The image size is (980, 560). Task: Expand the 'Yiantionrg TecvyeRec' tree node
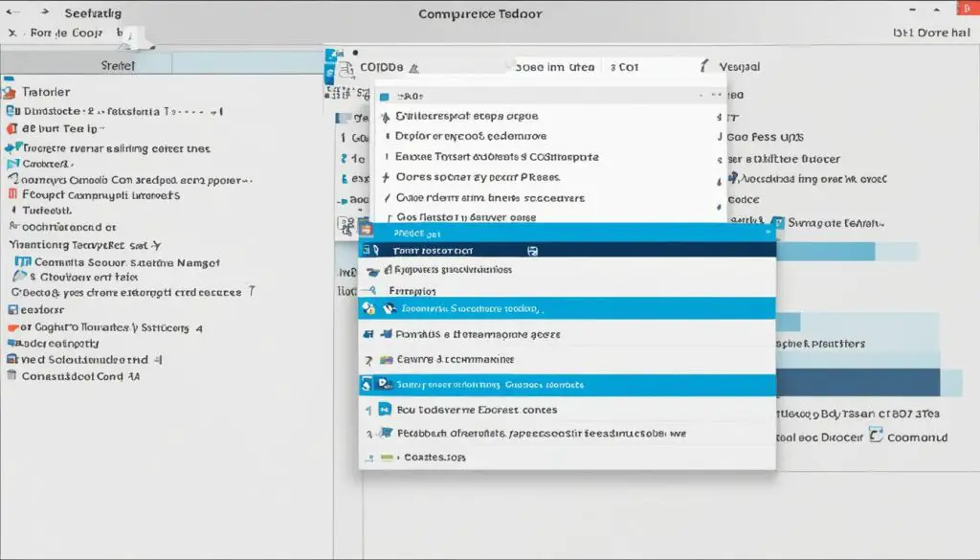coord(156,246)
